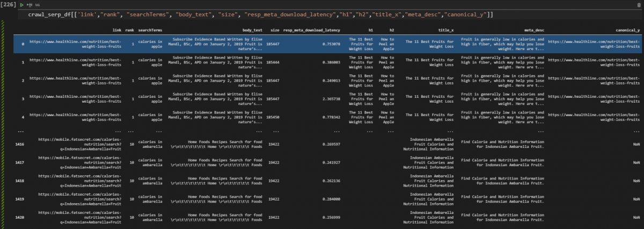The height and width of the screenshot is (229, 644).
Task: Click the latency value 2.365738
Action: (x=332, y=99)
